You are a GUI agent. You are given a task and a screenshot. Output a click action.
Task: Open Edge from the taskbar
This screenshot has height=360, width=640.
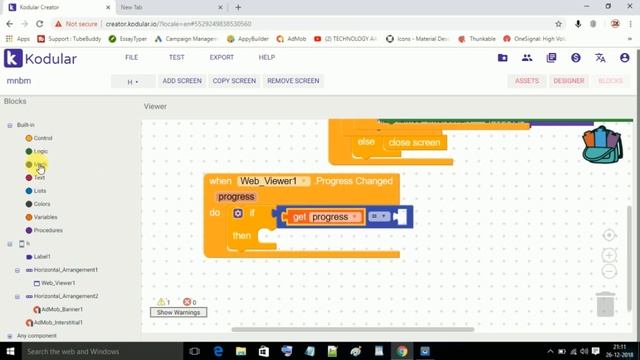(x=218, y=351)
